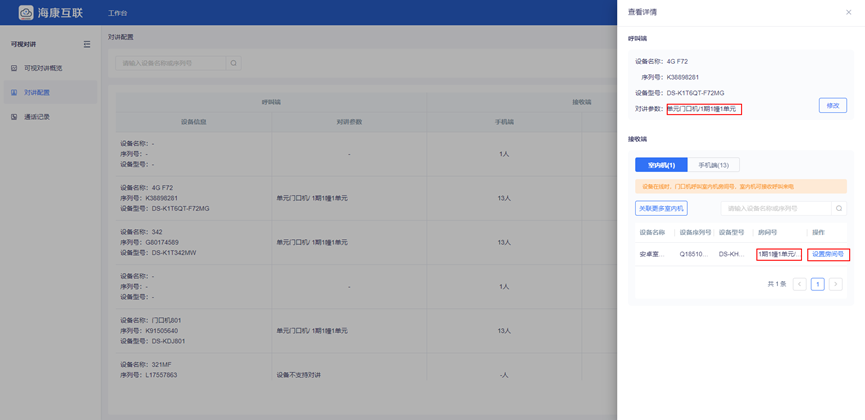
Task: Focus the indoor unit search field in panel
Action: click(x=776, y=209)
